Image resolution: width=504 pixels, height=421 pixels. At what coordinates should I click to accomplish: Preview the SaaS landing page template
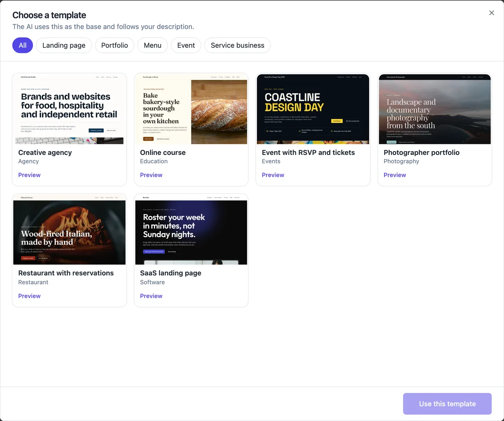[x=151, y=296]
